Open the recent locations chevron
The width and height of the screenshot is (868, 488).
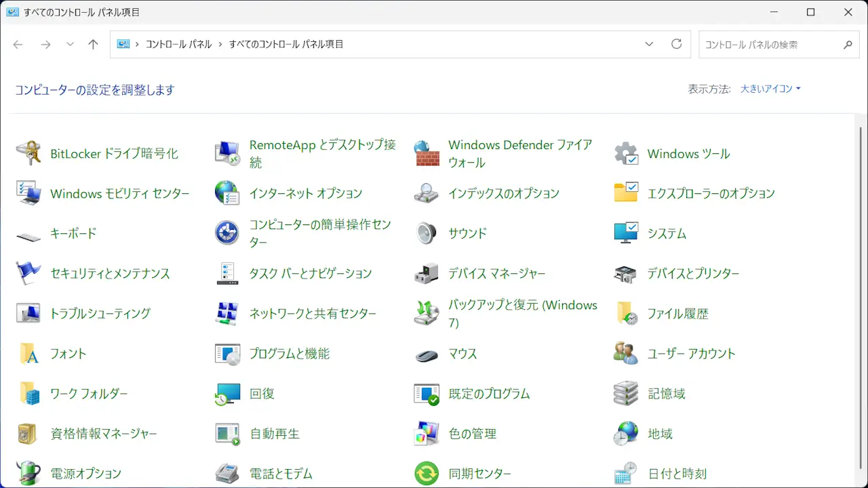[x=70, y=45]
